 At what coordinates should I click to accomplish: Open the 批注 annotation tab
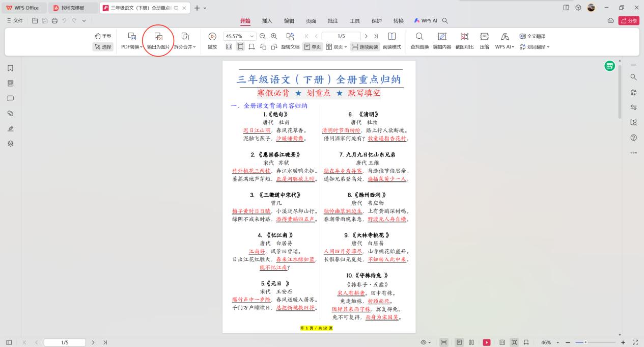tap(333, 21)
